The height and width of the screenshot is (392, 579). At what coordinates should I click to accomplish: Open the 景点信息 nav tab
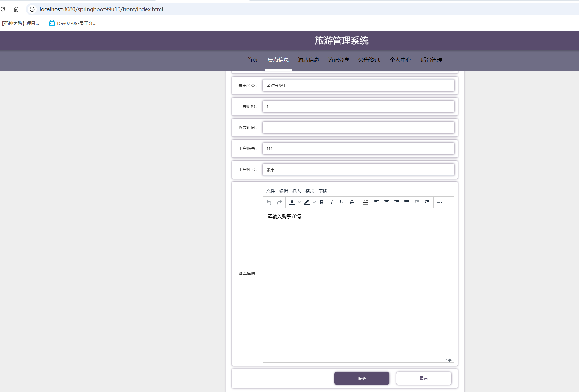(278, 60)
